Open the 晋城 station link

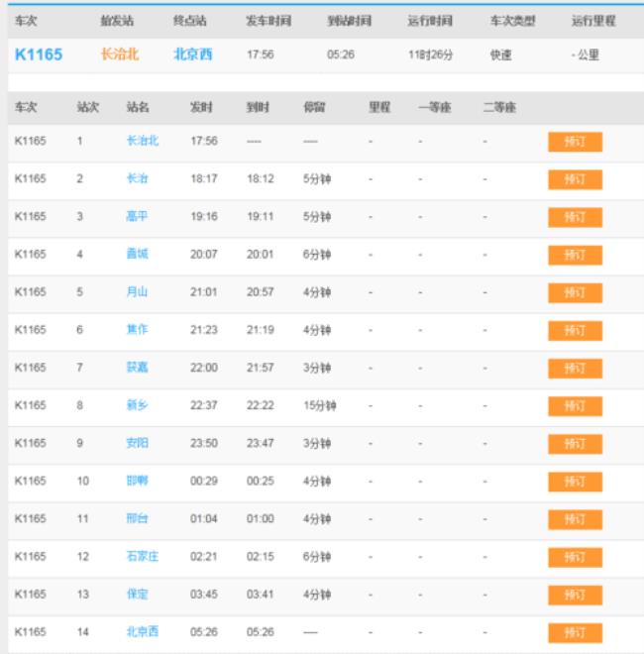coord(138,254)
